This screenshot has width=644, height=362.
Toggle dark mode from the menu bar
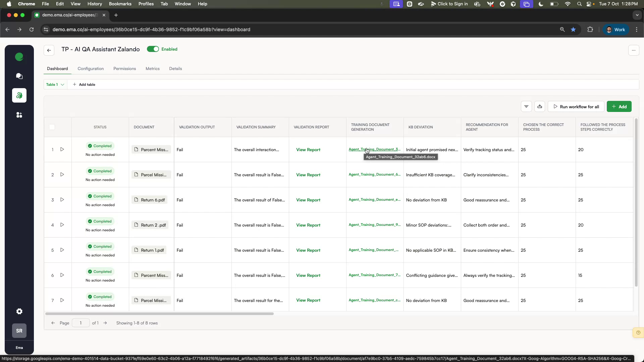pyautogui.click(x=540, y=4)
